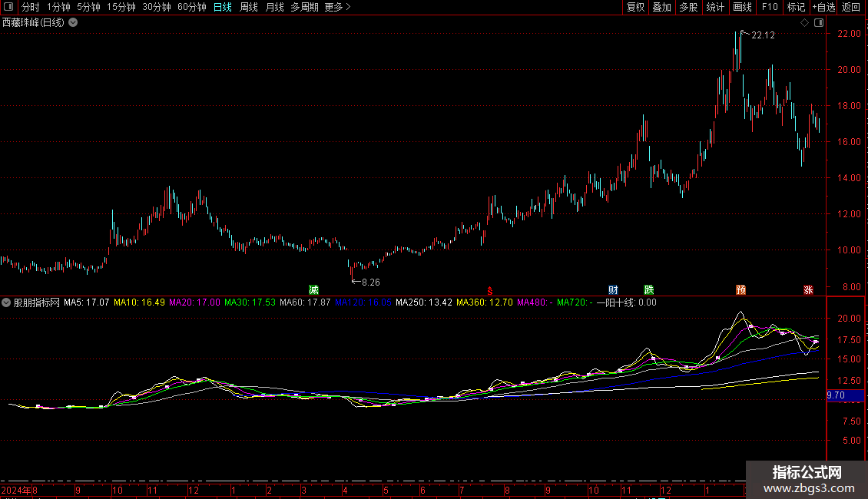Switch to 分时 intraday view
This screenshot has height=499, width=868.
31,7
